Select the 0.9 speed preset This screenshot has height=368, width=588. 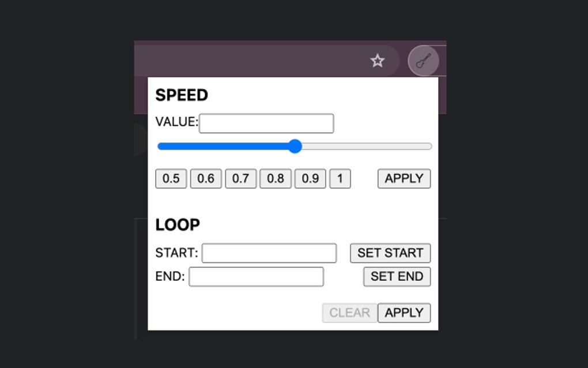[x=310, y=178]
